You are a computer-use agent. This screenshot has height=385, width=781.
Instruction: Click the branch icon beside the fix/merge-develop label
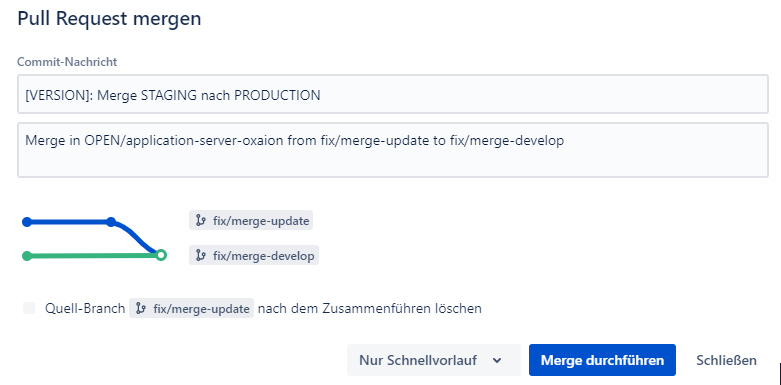[201, 256]
